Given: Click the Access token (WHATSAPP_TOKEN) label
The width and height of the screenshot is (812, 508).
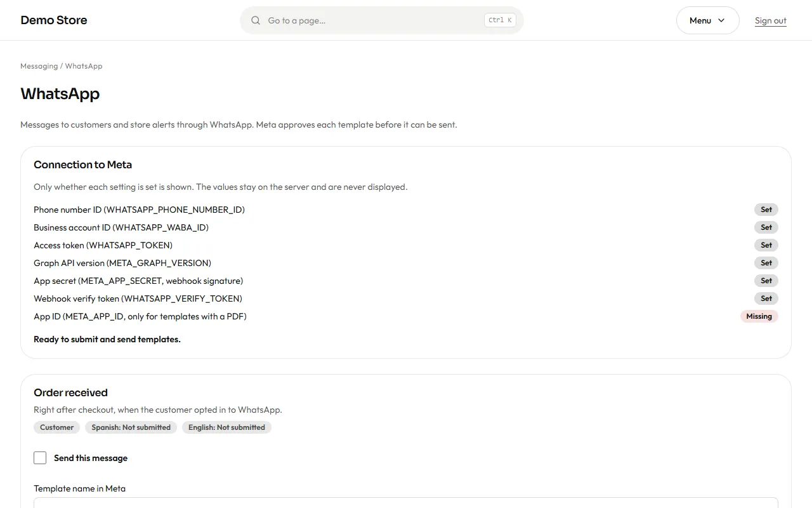Looking at the screenshot, I should pyautogui.click(x=103, y=245).
